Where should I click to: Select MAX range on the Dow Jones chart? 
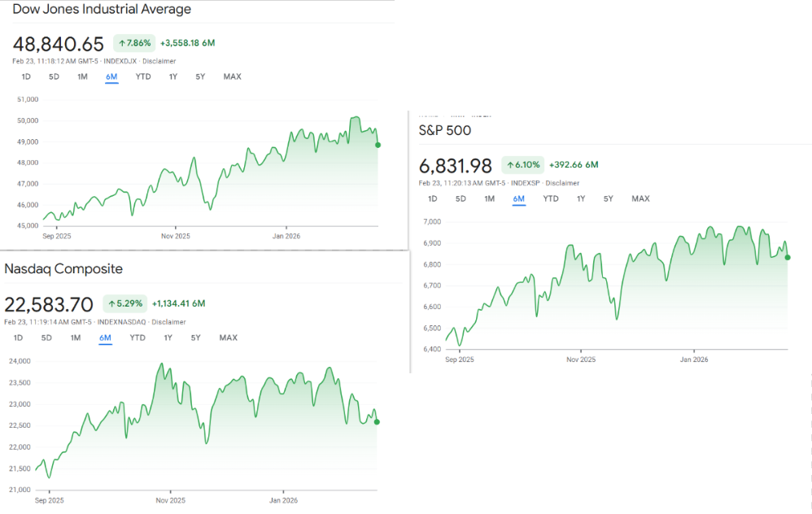[232, 77]
